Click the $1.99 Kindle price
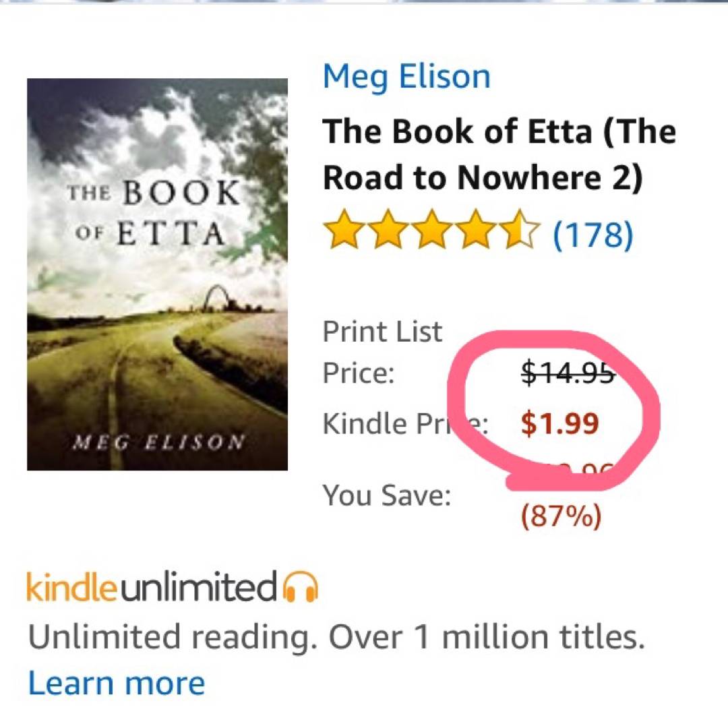 pyautogui.click(x=560, y=424)
